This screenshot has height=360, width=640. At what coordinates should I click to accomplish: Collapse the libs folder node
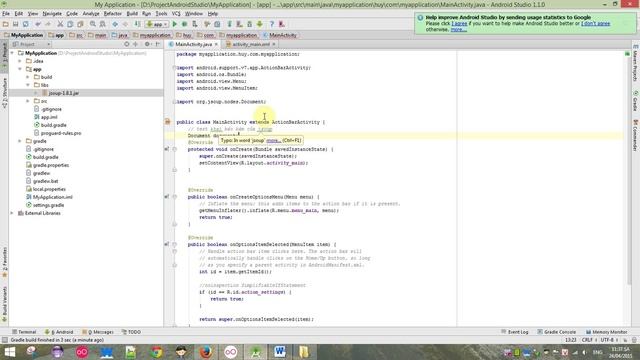tap(28, 85)
